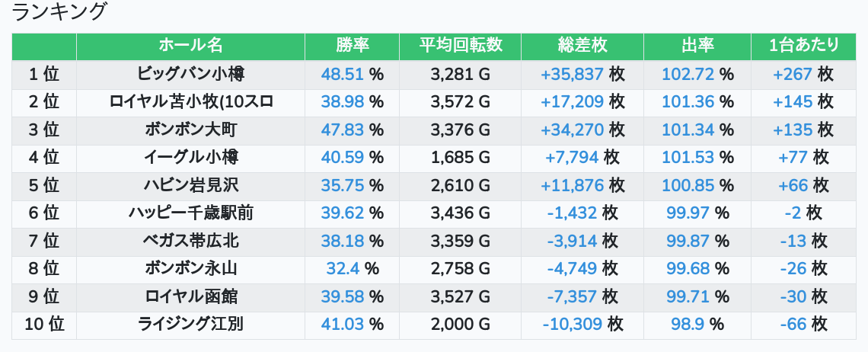This screenshot has width=868, height=352.
Task: Open イーグル小樽 hall entry
Action: 190,158
